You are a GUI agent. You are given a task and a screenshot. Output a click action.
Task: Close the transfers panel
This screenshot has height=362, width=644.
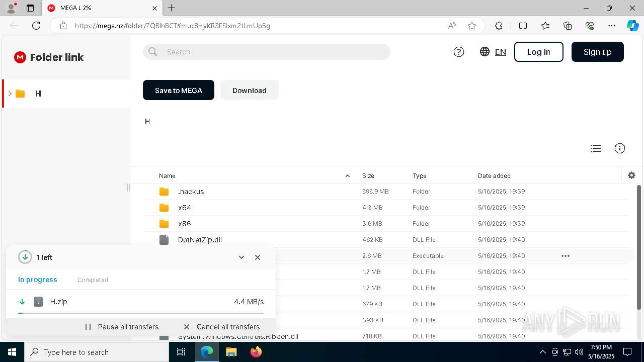(258, 257)
